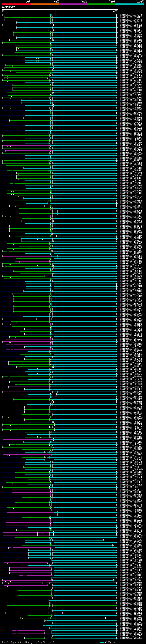
Task: Select last hit label UniRef100_Q8GZ52
Action: click(x=131, y=638)
